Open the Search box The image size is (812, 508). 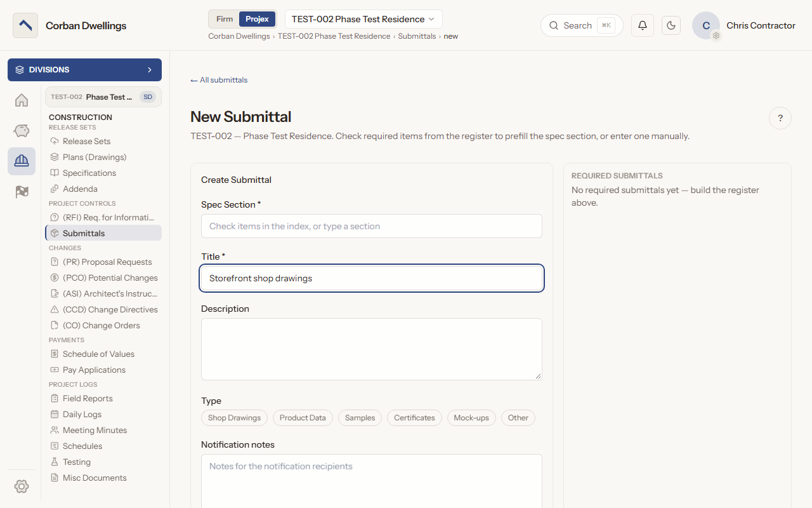pos(582,25)
